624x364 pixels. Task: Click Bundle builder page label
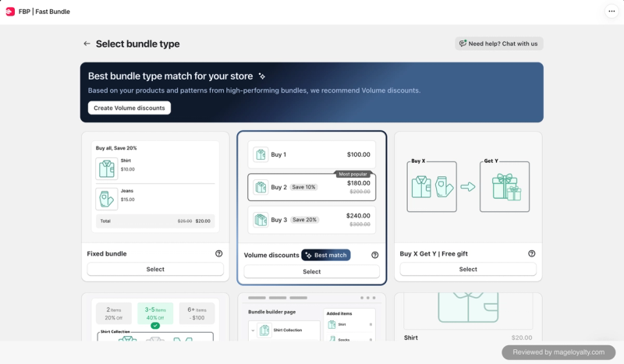click(271, 312)
